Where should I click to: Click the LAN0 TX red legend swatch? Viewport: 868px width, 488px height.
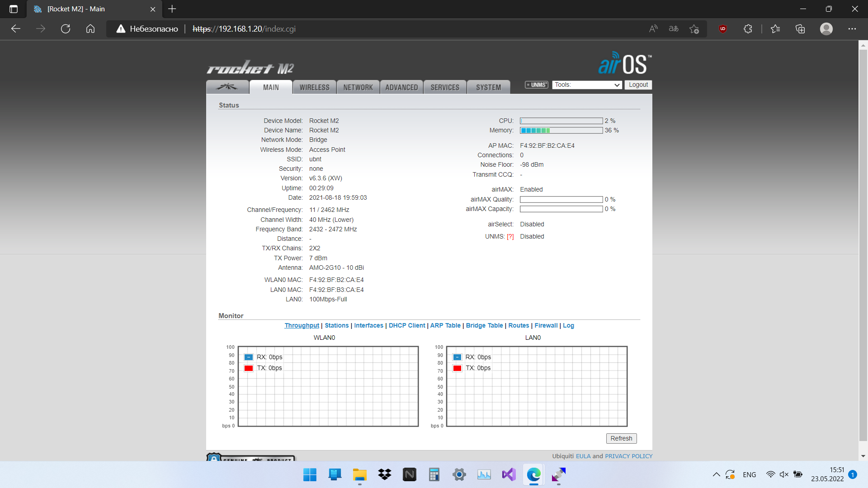point(457,368)
